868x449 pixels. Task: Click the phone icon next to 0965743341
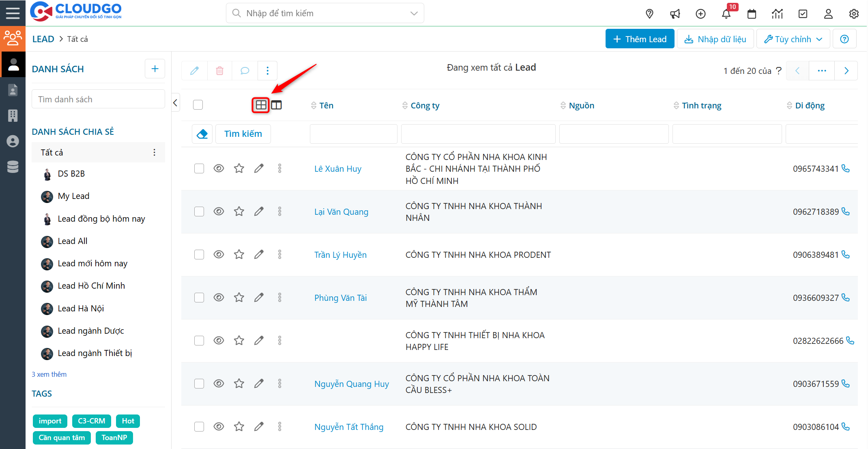pos(846,168)
